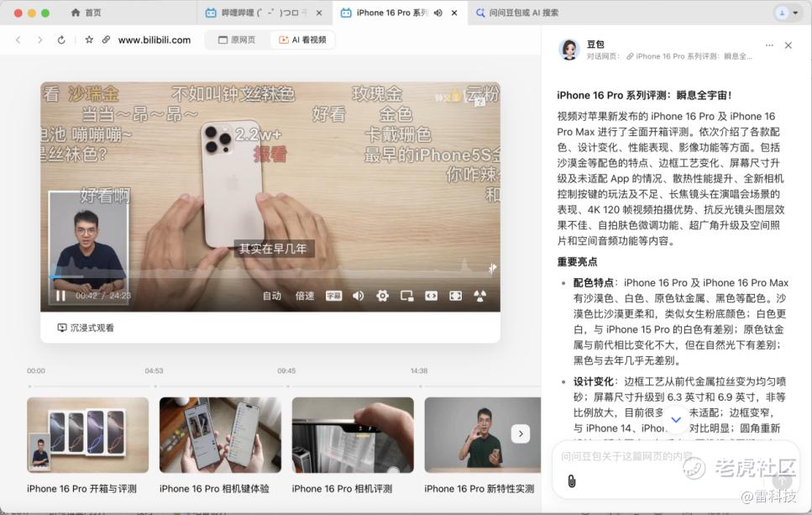Open the 首页 home tab

click(86, 13)
